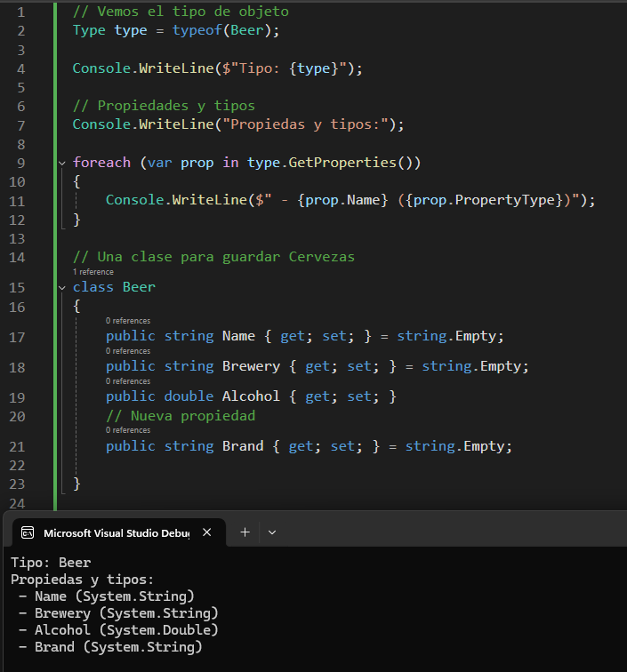Click 'prop.Name' interpolation on line 11
Viewport: 627px width, 672px height.
(342, 200)
